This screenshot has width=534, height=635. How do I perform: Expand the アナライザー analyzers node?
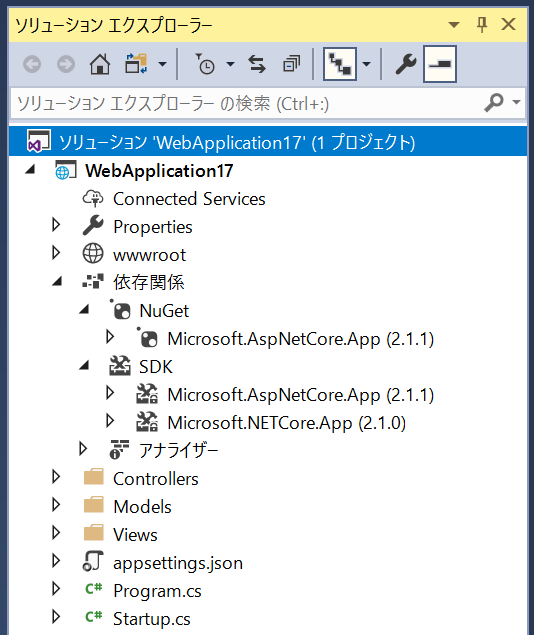(x=83, y=449)
